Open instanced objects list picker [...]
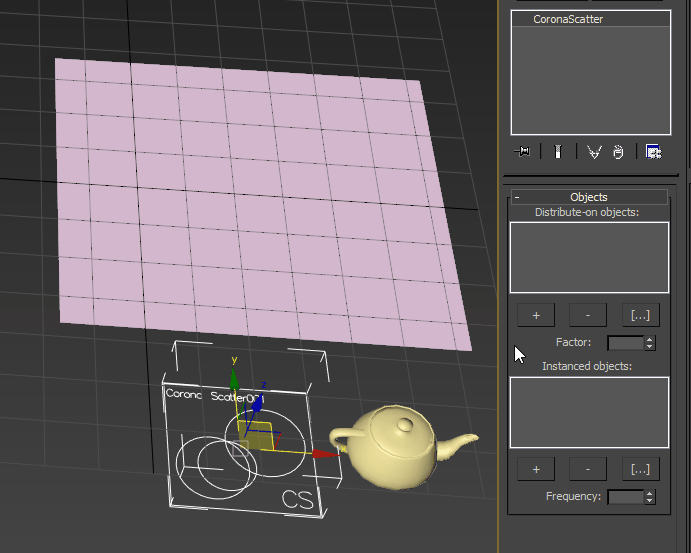 (x=640, y=469)
